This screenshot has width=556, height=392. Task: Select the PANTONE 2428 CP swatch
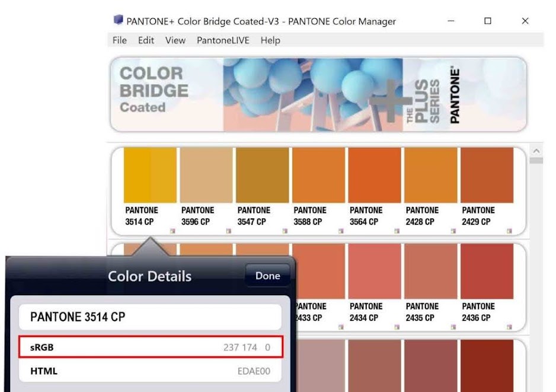coord(431,176)
